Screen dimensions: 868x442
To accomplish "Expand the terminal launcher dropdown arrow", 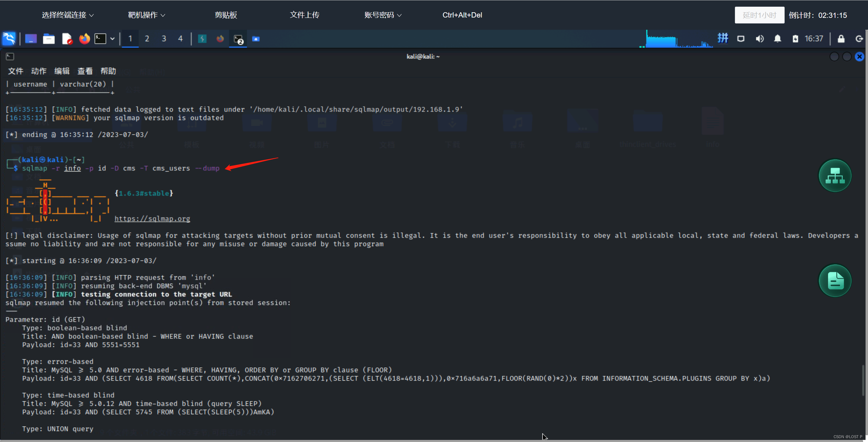I will [x=112, y=39].
